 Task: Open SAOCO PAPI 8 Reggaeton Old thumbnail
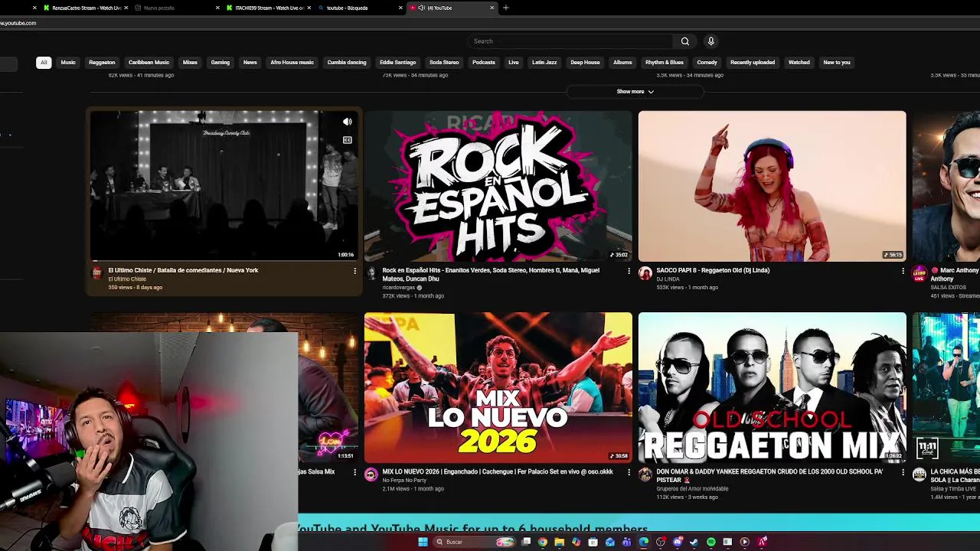pyautogui.click(x=773, y=186)
